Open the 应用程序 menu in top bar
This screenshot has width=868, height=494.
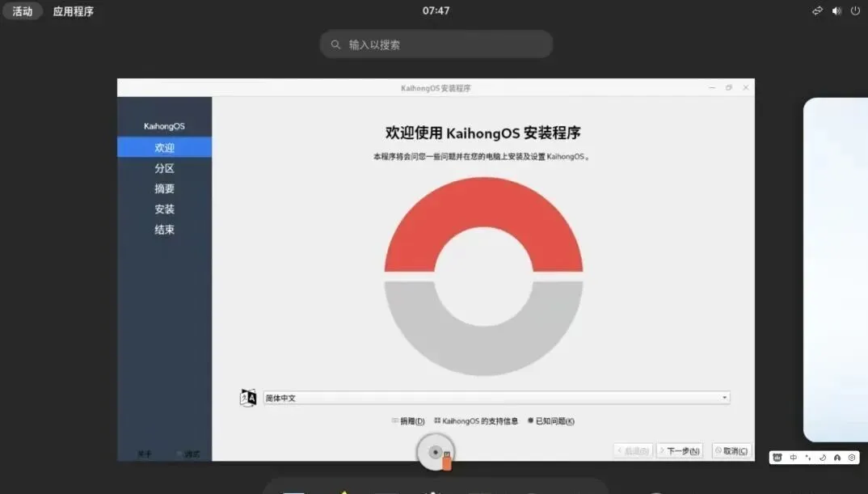[x=73, y=11]
